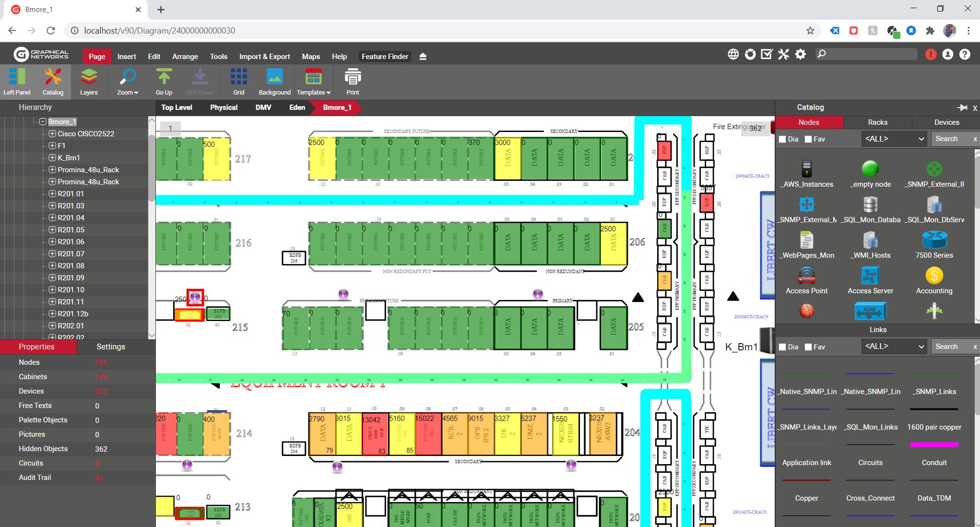
Task: Click the Feature Finder button
Action: (x=385, y=57)
